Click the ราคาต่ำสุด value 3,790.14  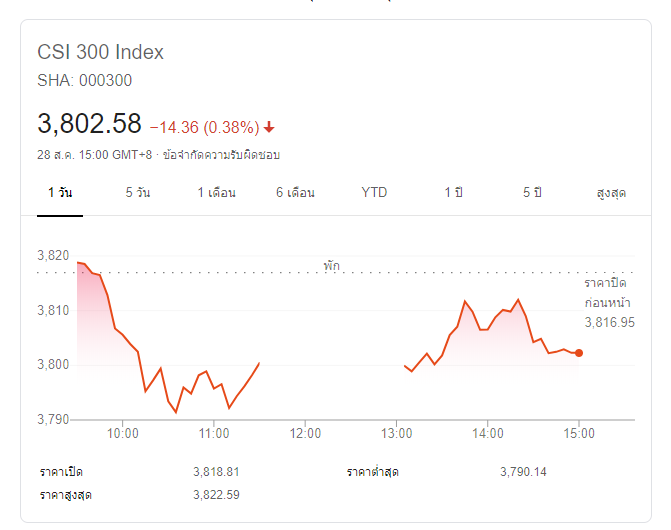pyautogui.click(x=523, y=472)
